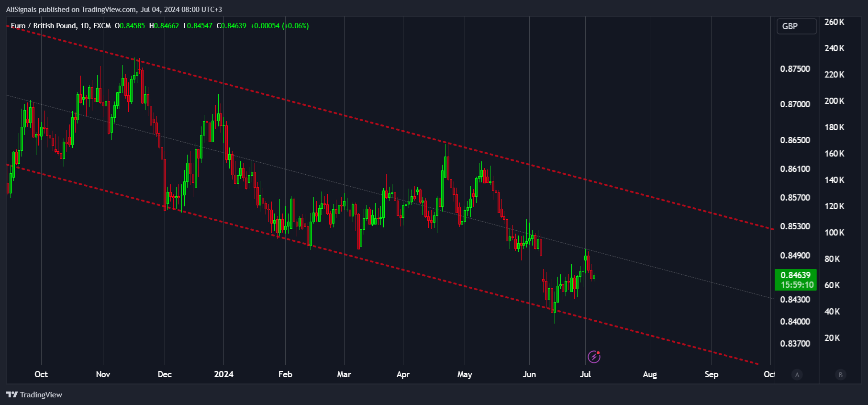Toggle the B scale button
Image resolution: width=868 pixels, height=405 pixels.
pyautogui.click(x=841, y=375)
